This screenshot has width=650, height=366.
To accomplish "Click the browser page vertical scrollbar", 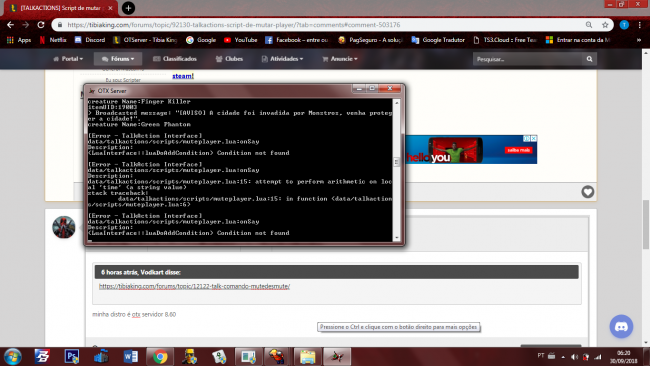I will [646, 224].
